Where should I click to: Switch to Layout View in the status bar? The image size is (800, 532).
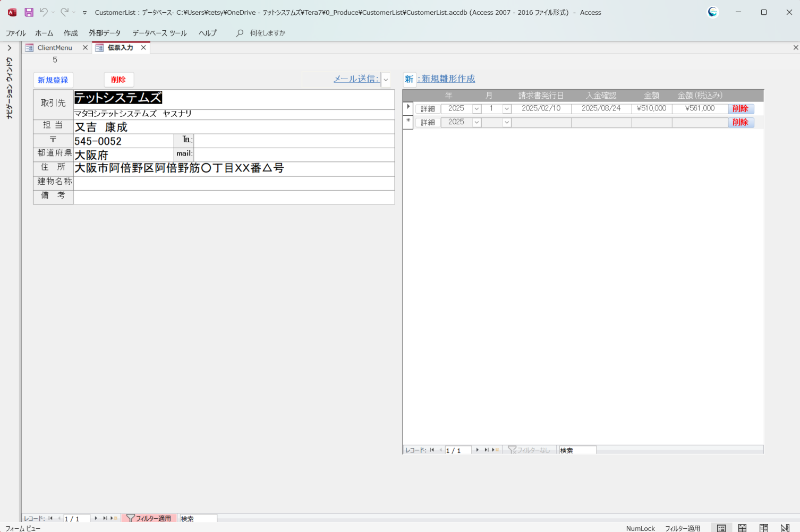(x=763, y=528)
